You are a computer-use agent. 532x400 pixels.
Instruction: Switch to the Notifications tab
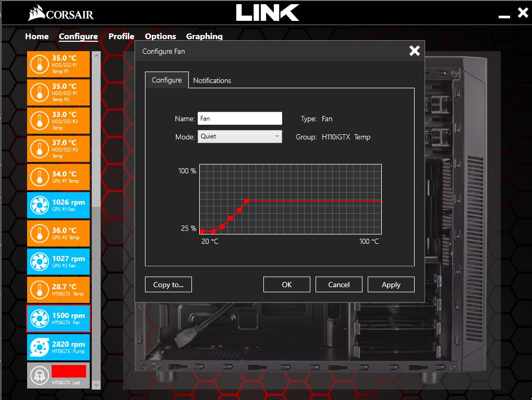212,80
